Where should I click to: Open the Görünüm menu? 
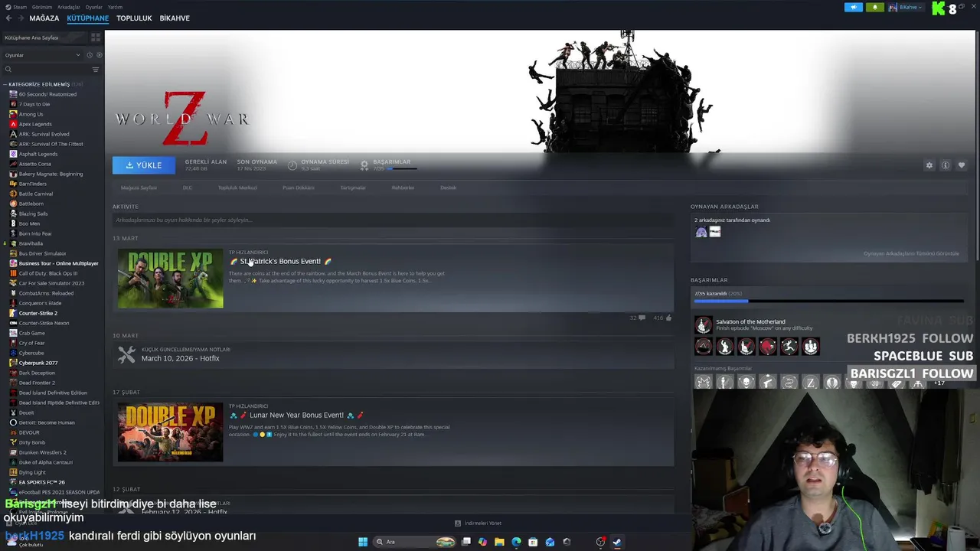pyautogui.click(x=42, y=7)
